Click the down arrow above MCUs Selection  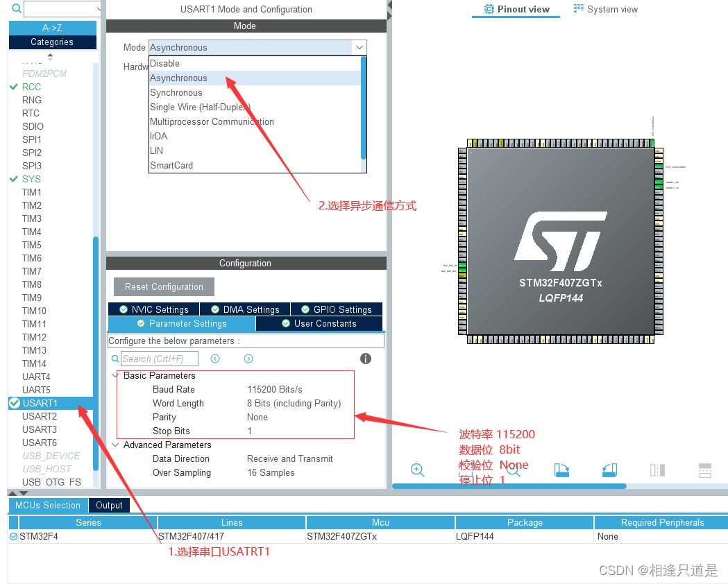point(24,493)
